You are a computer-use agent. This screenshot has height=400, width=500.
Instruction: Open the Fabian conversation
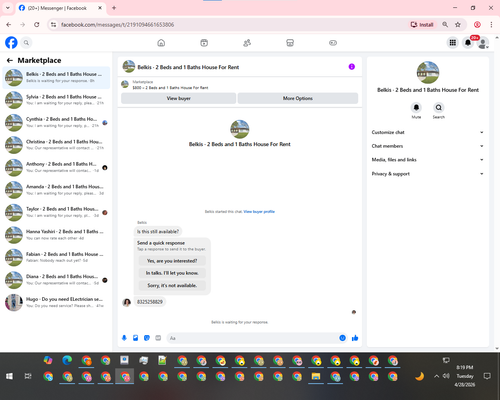click(56, 257)
